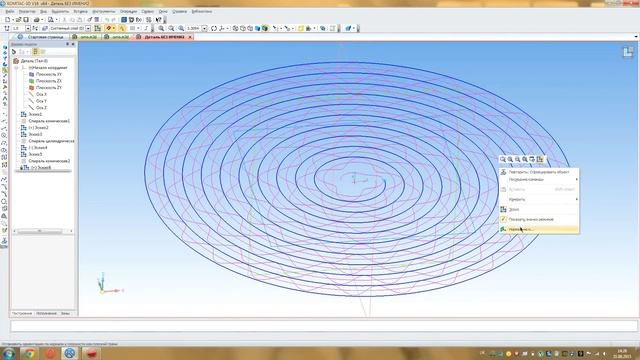
Task: Open the Инструменты menu
Action: pyautogui.click(x=103, y=11)
